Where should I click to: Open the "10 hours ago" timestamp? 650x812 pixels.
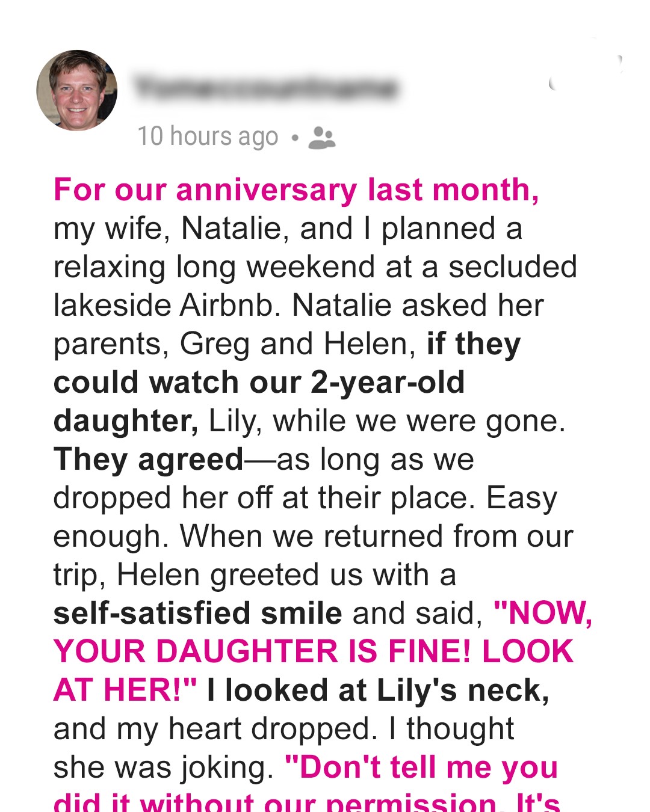pyautogui.click(x=208, y=137)
